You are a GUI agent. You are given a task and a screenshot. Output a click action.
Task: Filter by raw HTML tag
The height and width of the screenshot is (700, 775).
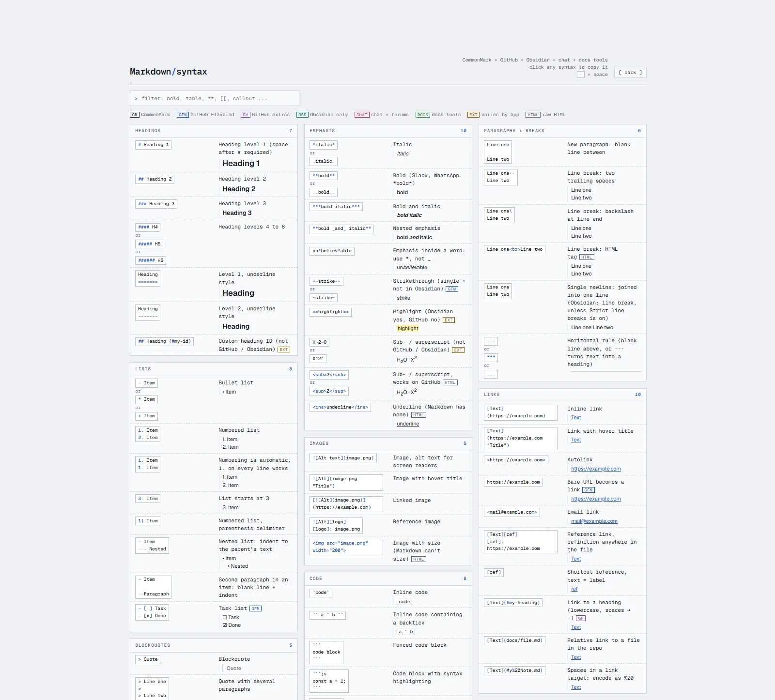545,115
